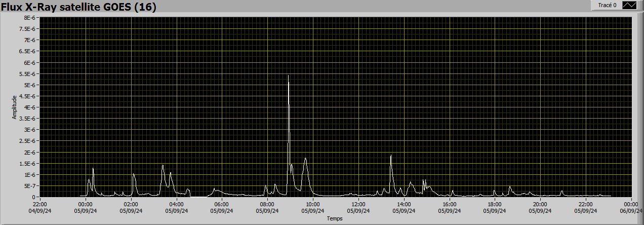Click the 10:00 05/09/24 time label
The image size is (644, 225).
pyautogui.click(x=313, y=207)
